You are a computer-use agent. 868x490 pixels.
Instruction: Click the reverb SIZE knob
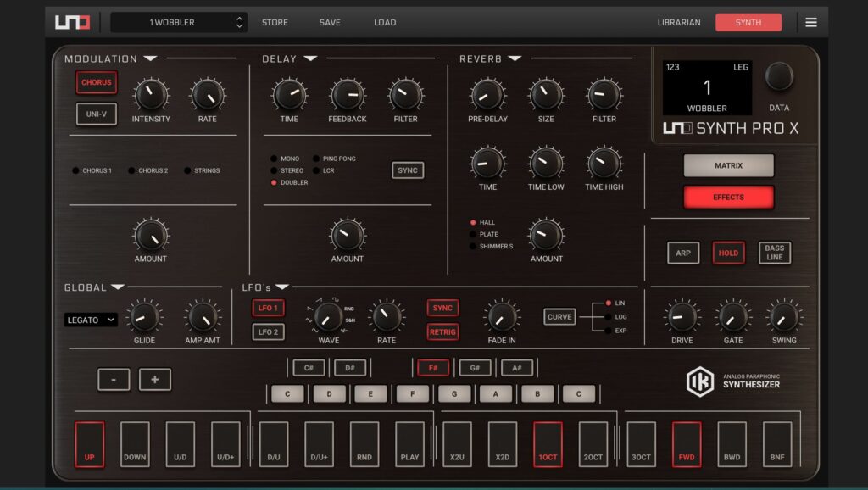tap(546, 95)
